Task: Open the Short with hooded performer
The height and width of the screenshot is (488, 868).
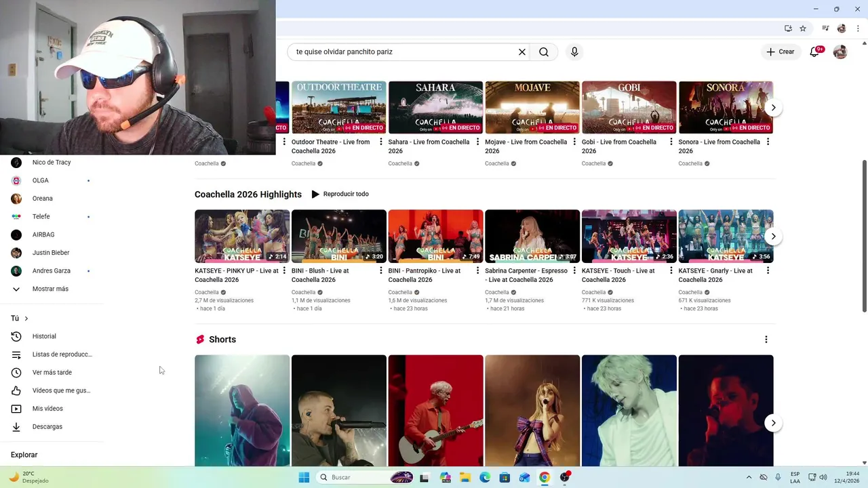Action: click(x=242, y=411)
